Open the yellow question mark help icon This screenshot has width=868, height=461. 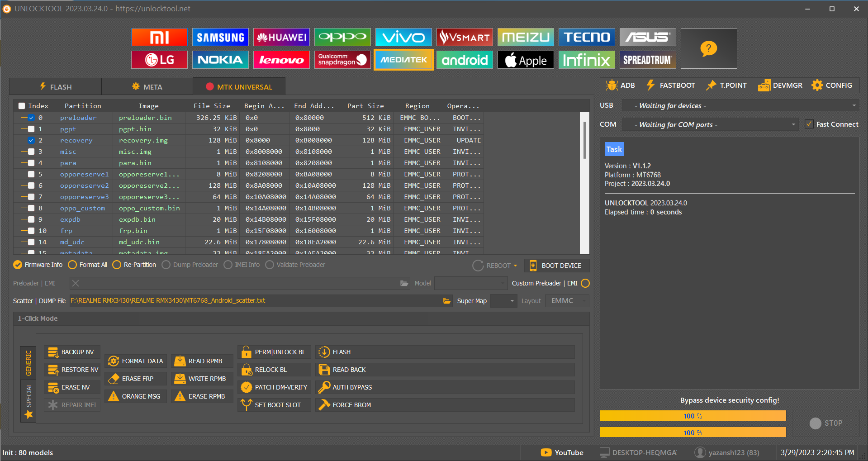click(709, 48)
